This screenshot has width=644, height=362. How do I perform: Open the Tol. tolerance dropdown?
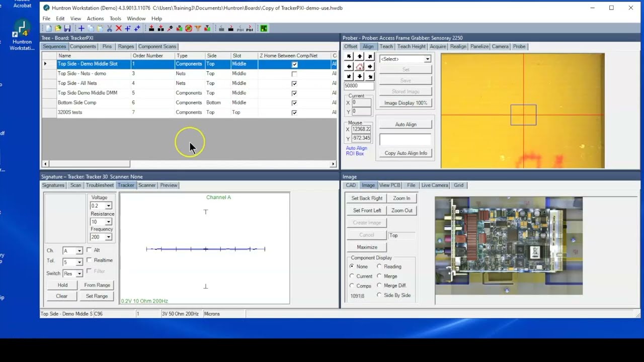click(x=79, y=262)
